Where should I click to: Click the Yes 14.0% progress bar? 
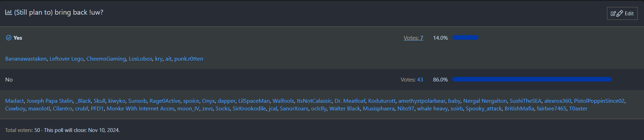pyautogui.click(x=465, y=38)
